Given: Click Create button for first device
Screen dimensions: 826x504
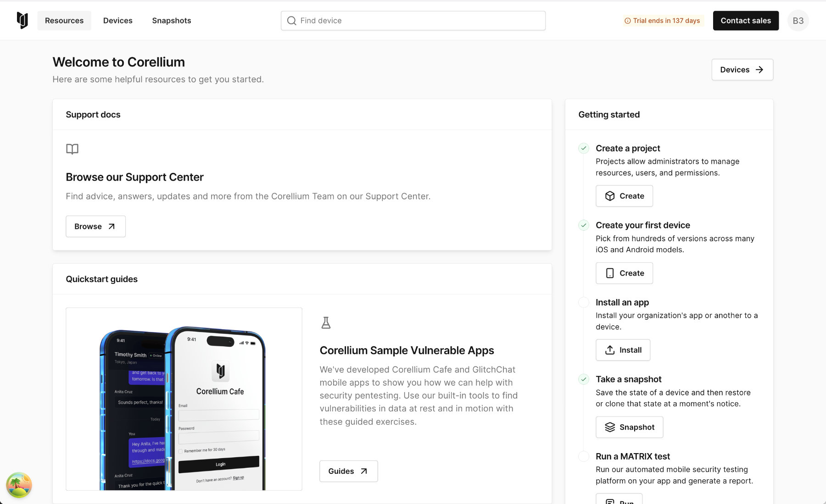Looking at the screenshot, I should 624,273.
